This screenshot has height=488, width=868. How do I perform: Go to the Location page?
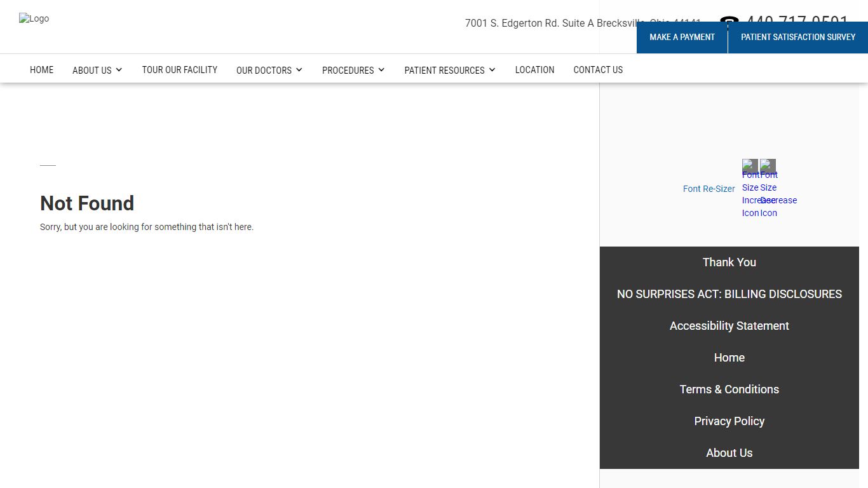[x=534, y=70]
